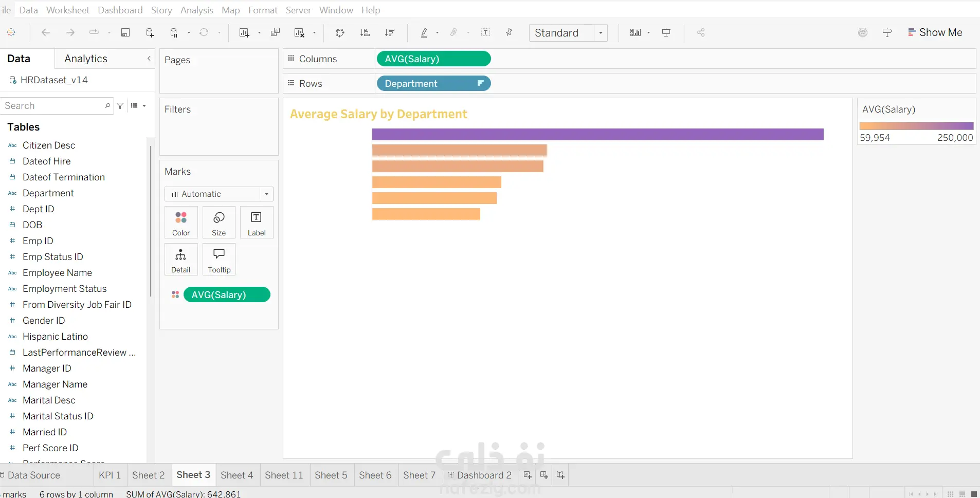Image resolution: width=980 pixels, height=498 pixels.
Task: Switch to the Sheet 4 tab
Action: 237,475
